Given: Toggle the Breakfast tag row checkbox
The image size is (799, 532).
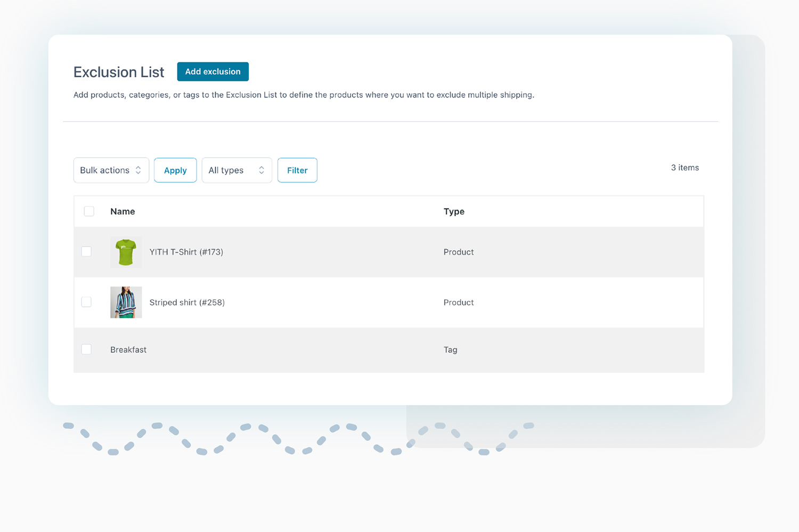Looking at the screenshot, I should point(86,349).
